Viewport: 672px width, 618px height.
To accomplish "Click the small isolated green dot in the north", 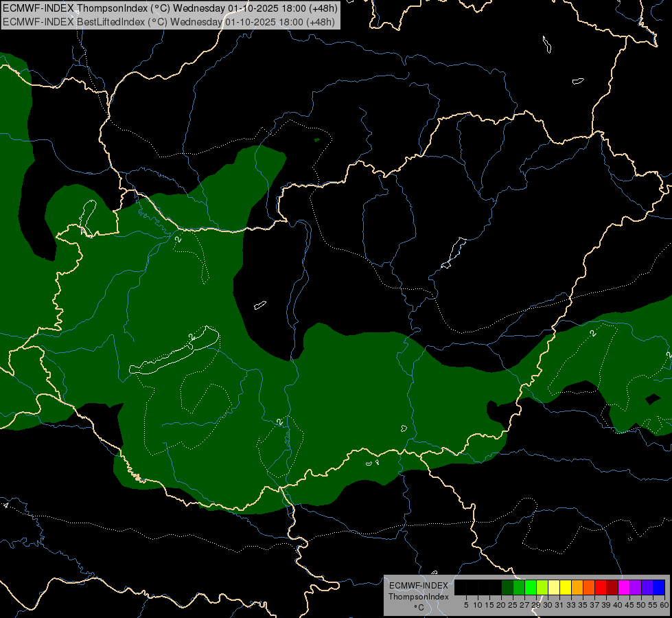I will 316,140.
